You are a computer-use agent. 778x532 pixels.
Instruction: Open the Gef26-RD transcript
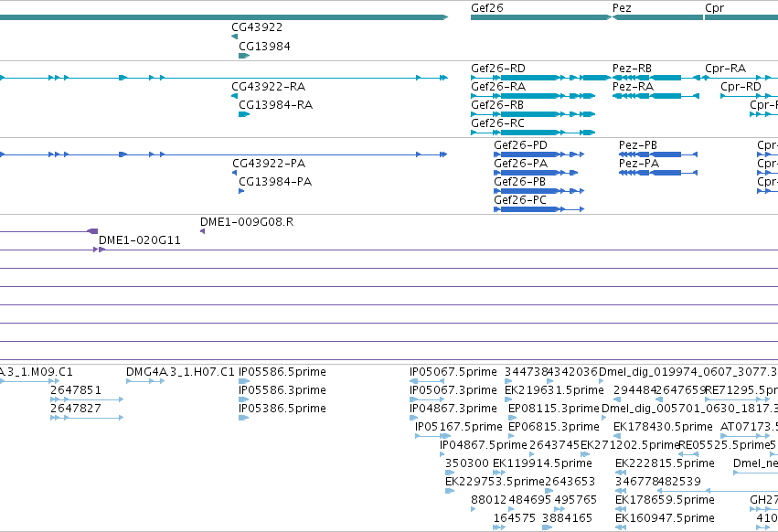pyautogui.click(x=541, y=78)
